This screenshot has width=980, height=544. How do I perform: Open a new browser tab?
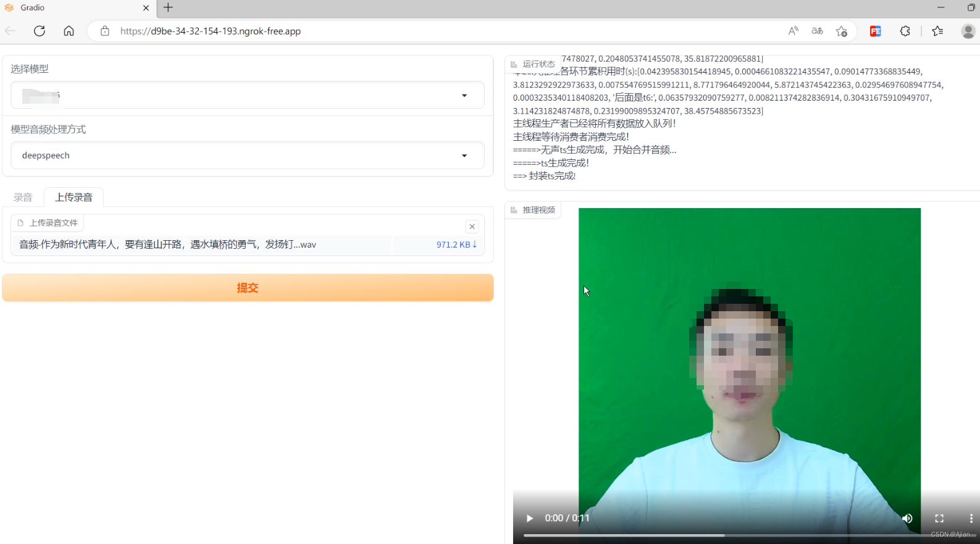(168, 7)
